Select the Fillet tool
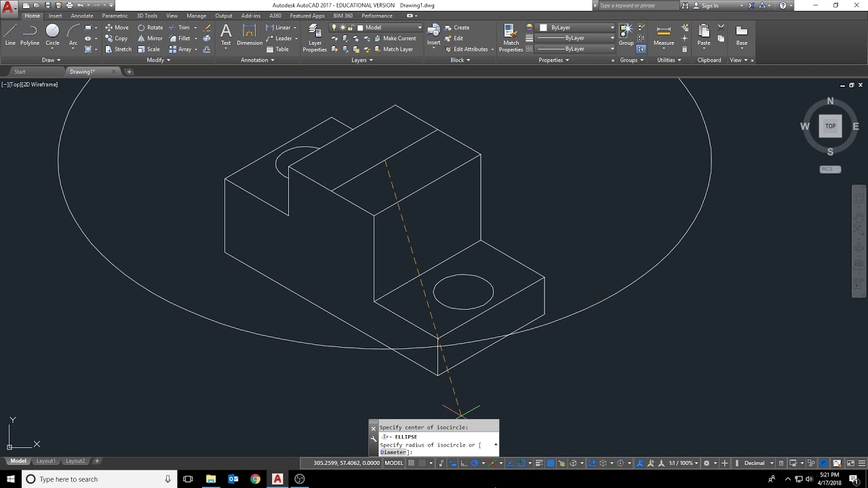 pos(180,39)
